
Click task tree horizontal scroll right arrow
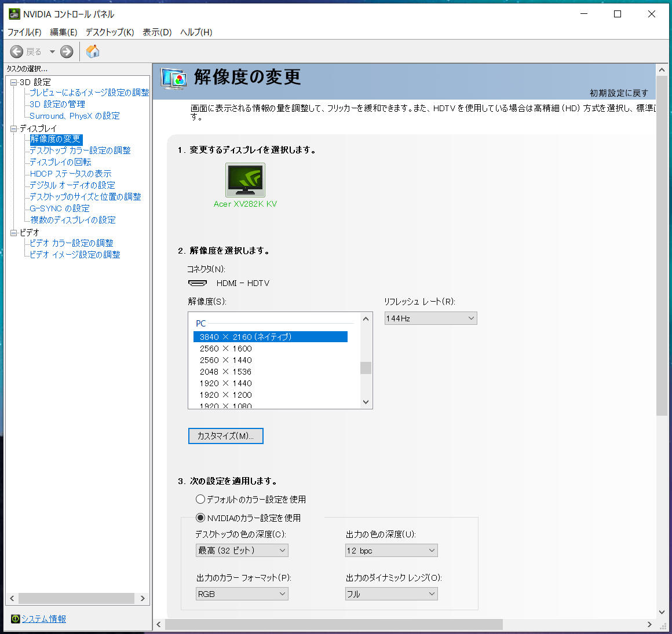pos(143,599)
